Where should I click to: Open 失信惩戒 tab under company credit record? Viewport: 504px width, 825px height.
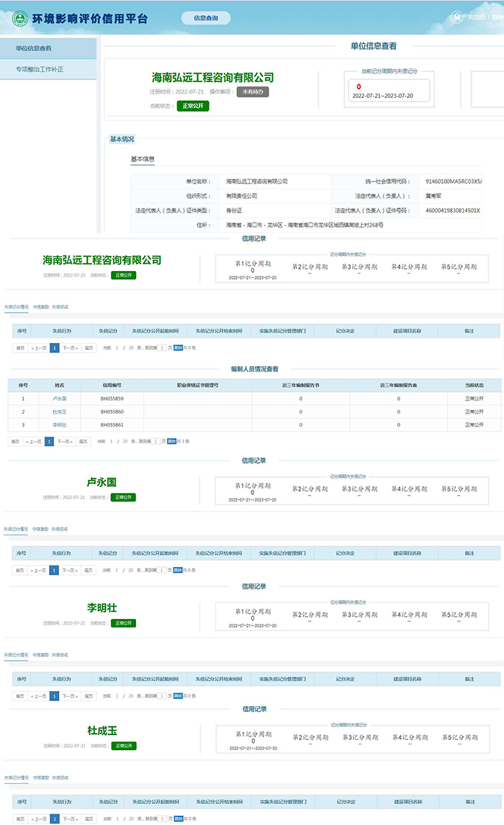[60, 306]
